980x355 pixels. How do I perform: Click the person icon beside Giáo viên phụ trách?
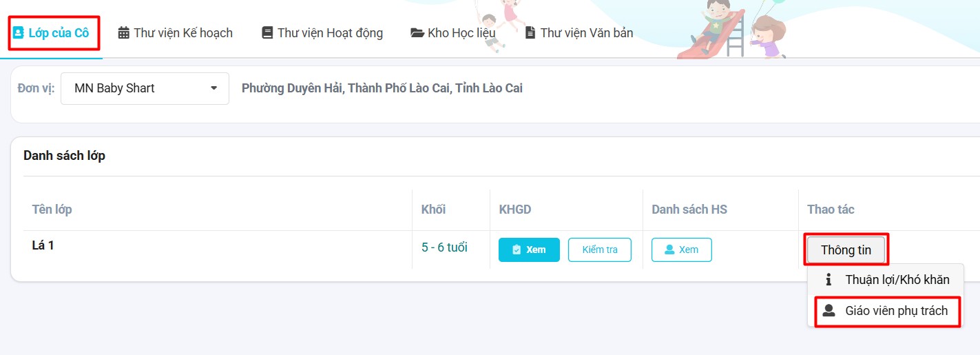tap(828, 311)
